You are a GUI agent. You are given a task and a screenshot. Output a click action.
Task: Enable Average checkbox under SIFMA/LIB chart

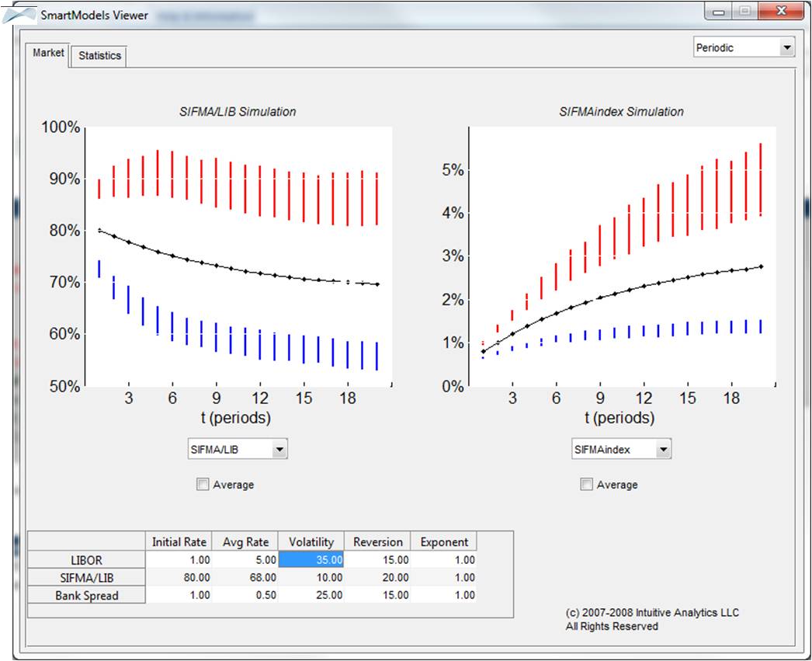[x=203, y=485]
